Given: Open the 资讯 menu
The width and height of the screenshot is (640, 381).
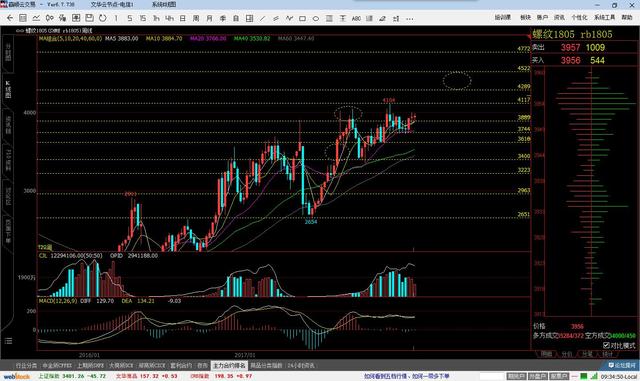Looking at the screenshot, I should [x=559, y=17].
